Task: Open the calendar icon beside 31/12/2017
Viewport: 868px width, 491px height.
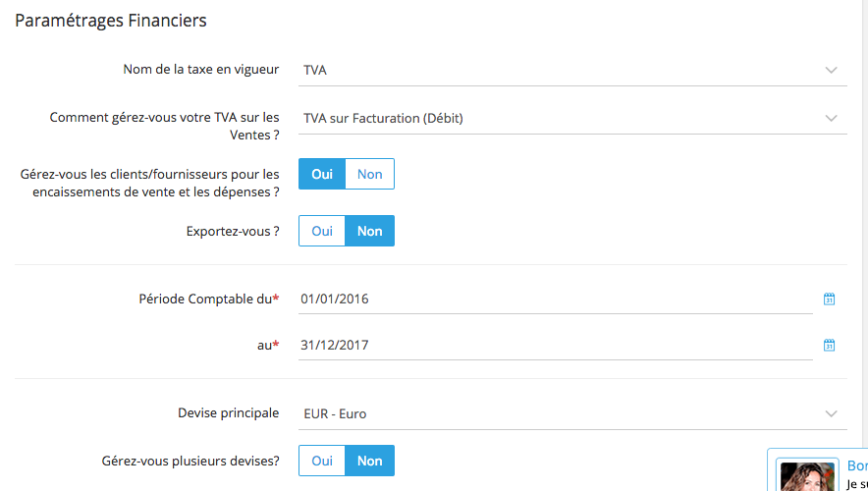Action: (829, 345)
